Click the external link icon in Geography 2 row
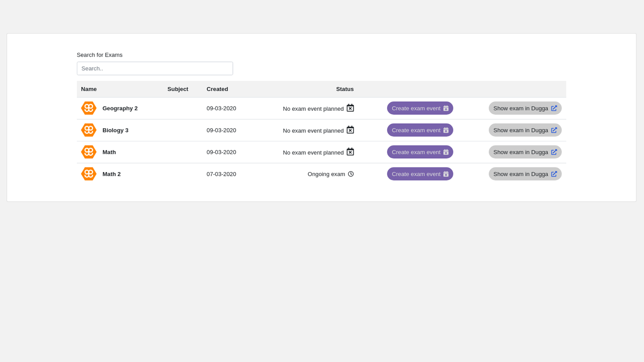644x362 pixels. click(x=554, y=108)
